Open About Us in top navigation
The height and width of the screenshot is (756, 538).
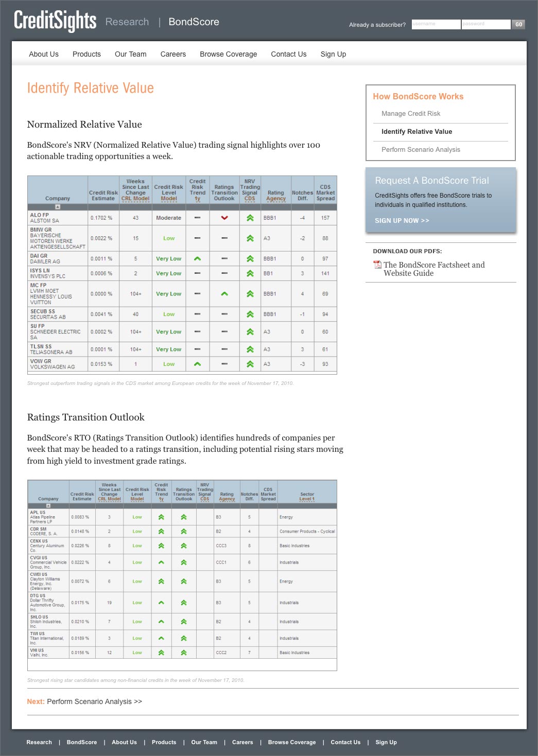click(44, 54)
